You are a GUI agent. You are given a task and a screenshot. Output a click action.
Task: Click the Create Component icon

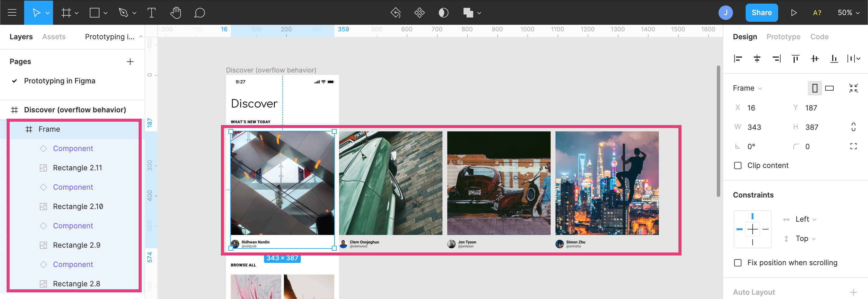[x=419, y=13]
